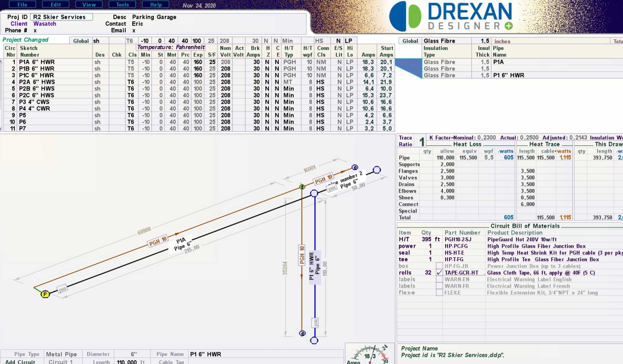Screen dimensions: 623x364
Task: Click blue pipe junction node near tee
Action: [314, 193]
